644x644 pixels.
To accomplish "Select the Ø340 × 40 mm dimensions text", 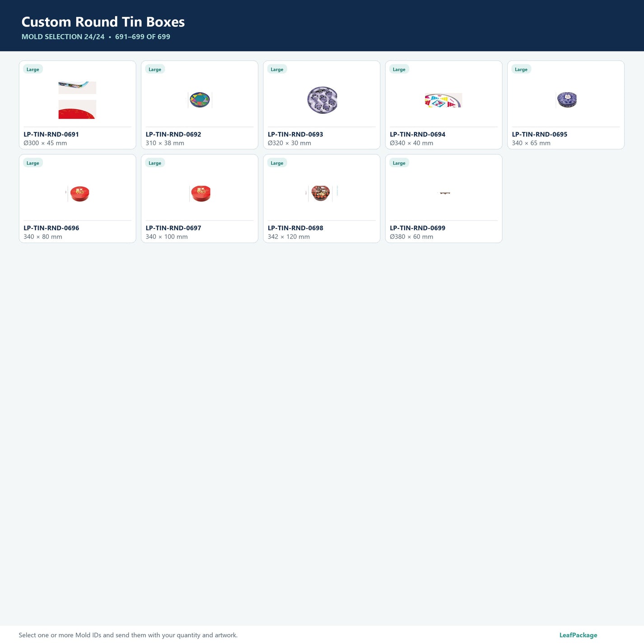I will (x=411, y=143).
